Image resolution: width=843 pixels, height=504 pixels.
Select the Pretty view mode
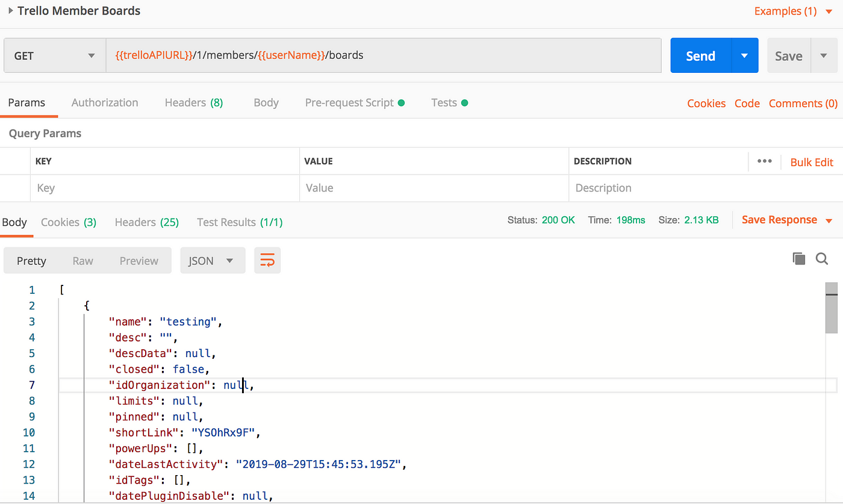tap(31, 261)
